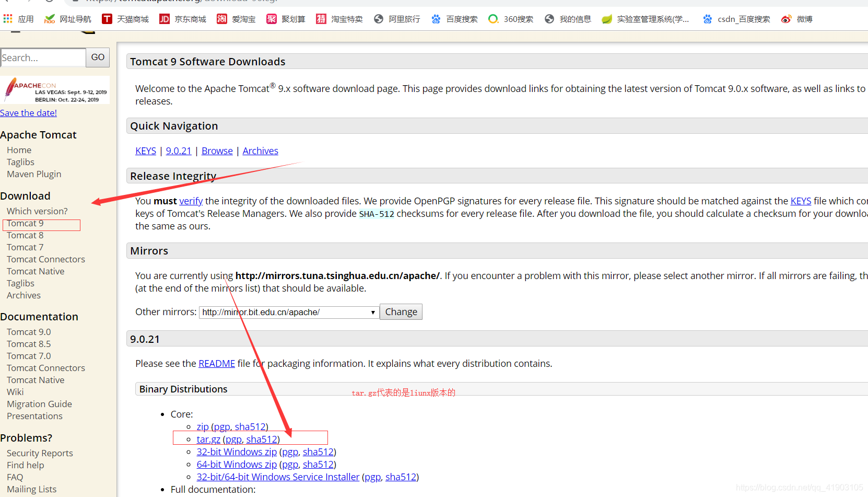Open the Save the date! link
The image size is (868, 497).
(28, 113)
